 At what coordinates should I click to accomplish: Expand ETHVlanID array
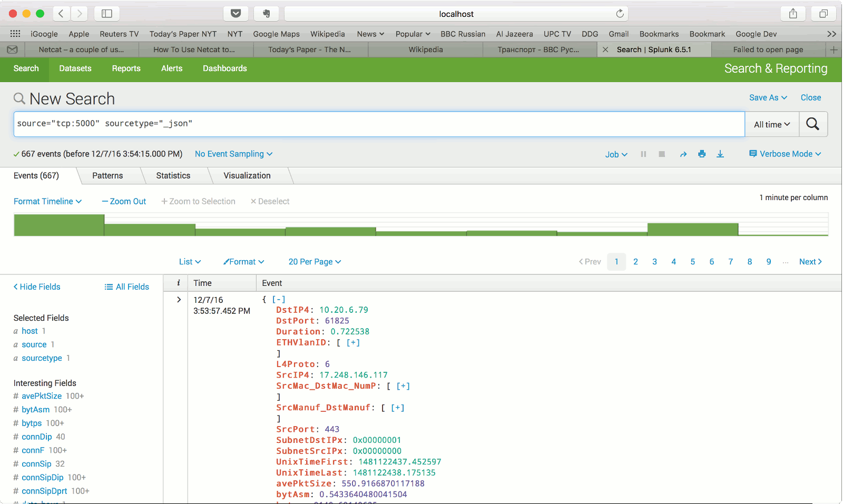(x=353, y=342)
